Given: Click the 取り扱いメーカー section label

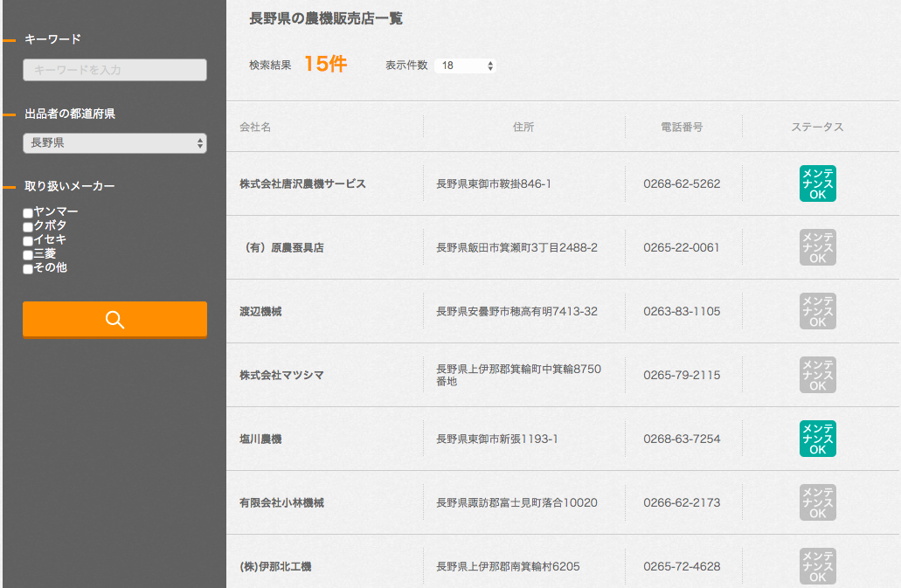Looking at the screenshot, I should pyautogui.click(x=70, y=186).
